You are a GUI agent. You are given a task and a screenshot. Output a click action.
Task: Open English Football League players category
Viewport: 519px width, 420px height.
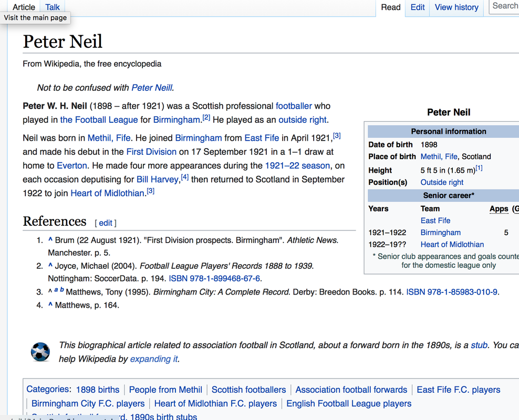[x=349, y=404]
